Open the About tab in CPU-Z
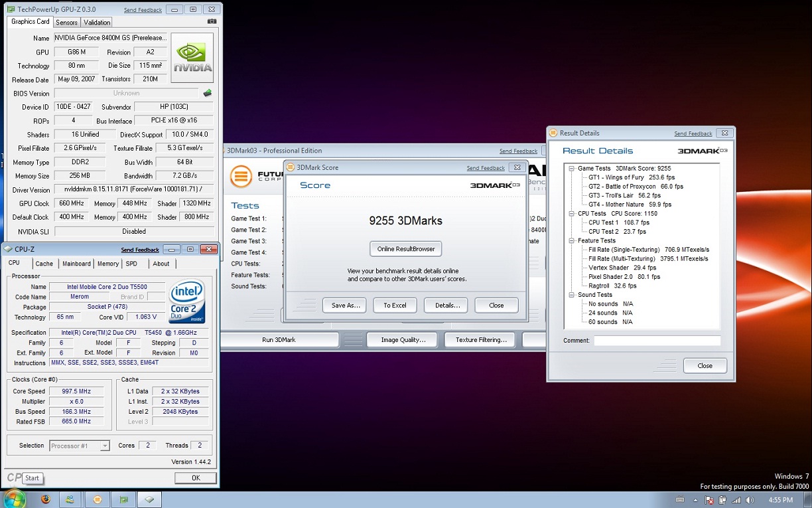 161,264
